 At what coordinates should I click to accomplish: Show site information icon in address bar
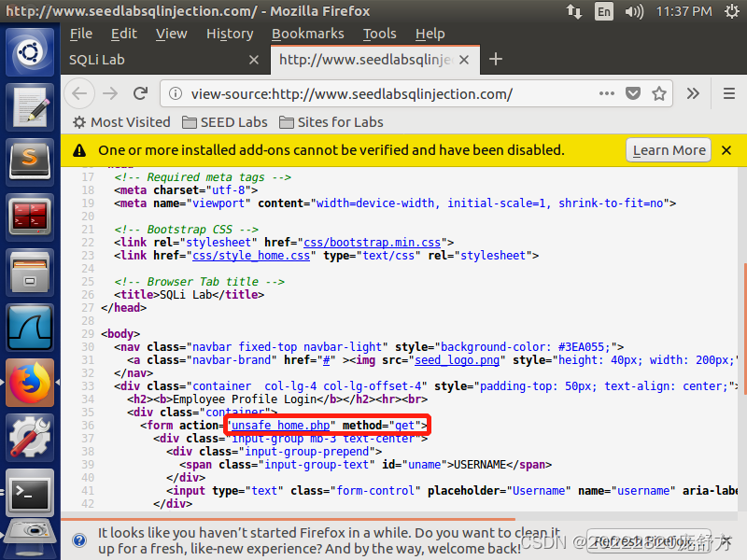coord(175,94)
